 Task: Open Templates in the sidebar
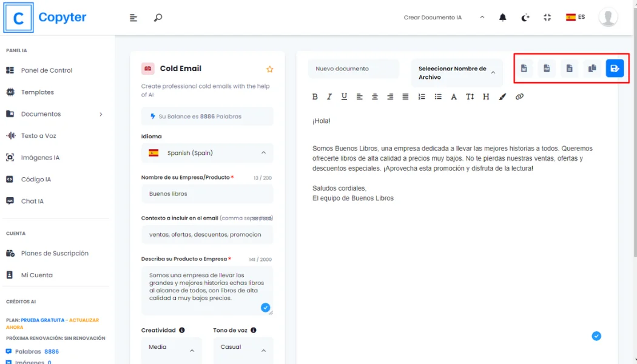(x=37, y=92)
